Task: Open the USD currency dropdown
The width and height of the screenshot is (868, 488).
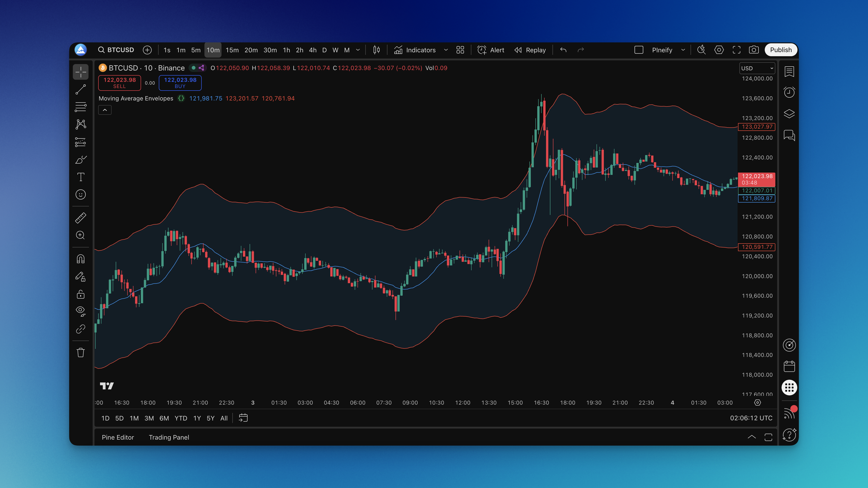Action: point(757,68)
